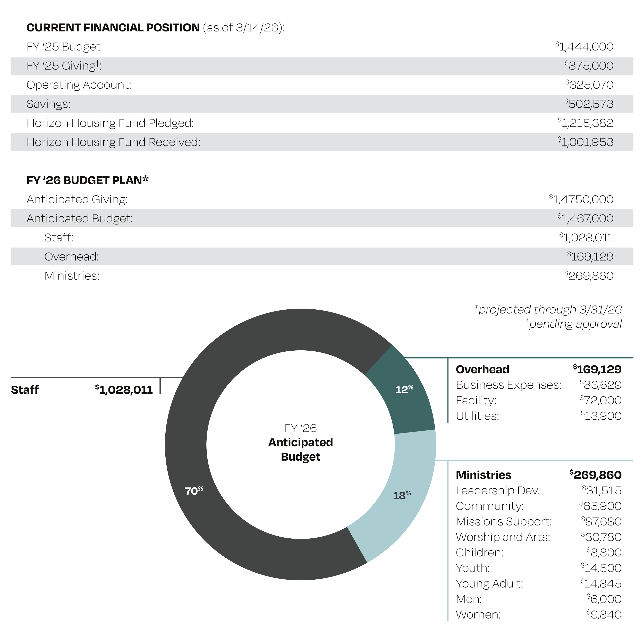
Task: Click the Horizon Housing Fund Received amount
Action: click(x=585, y=142)
